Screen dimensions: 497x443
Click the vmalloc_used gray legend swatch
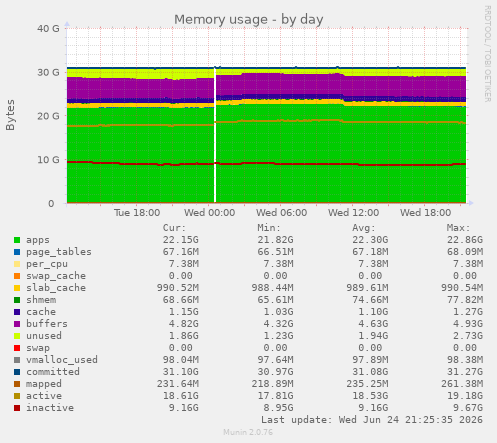click(17, 360)
